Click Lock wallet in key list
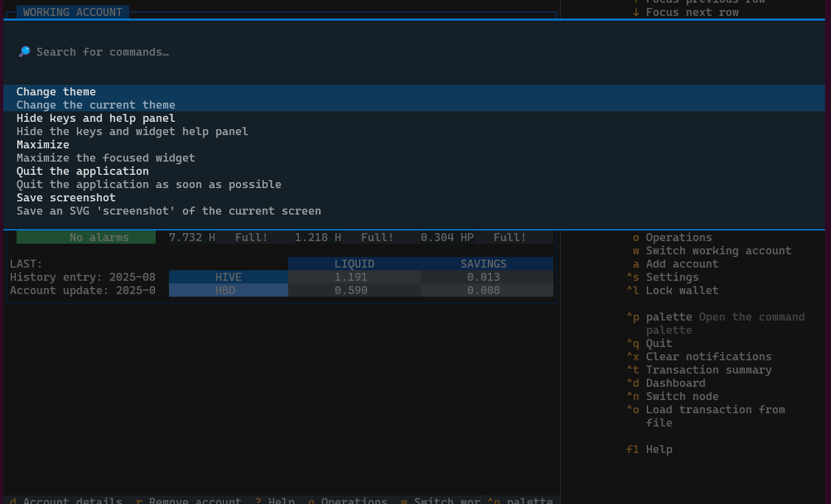 point(682,290)
